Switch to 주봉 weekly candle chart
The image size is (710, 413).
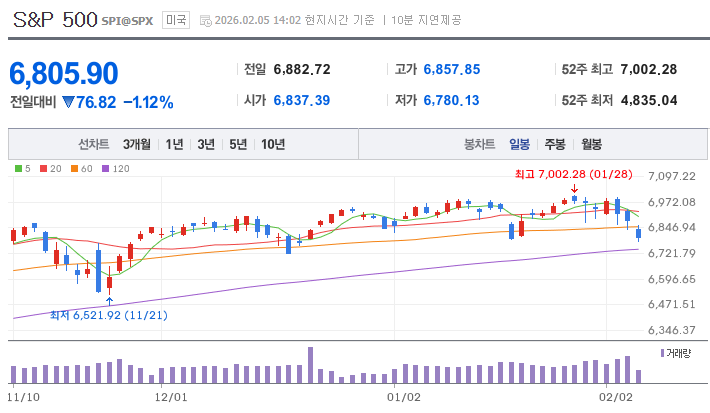(555, 144)
